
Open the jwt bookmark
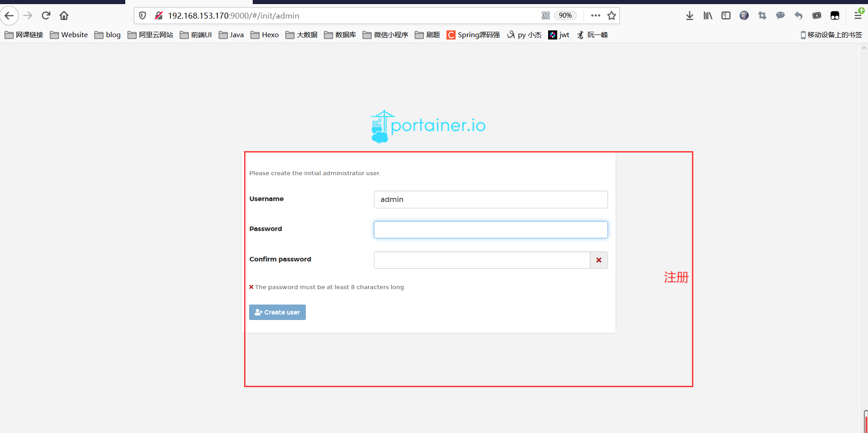559,35
